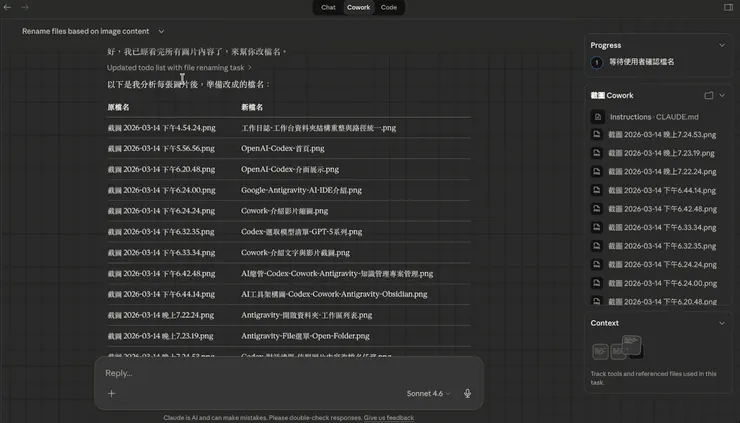
Task: Collapse the Progress panel
Action: [722, 45]
